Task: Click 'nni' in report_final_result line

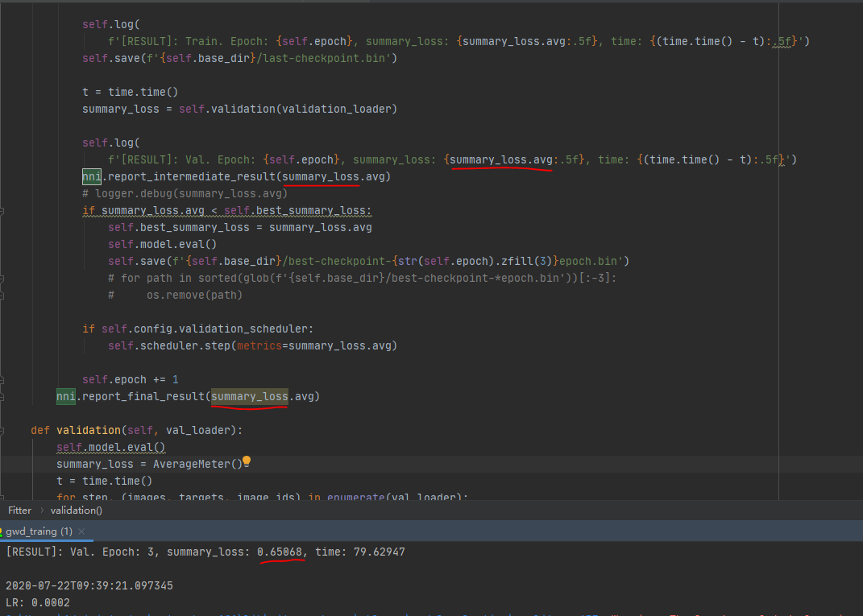Action: point(65,396)
